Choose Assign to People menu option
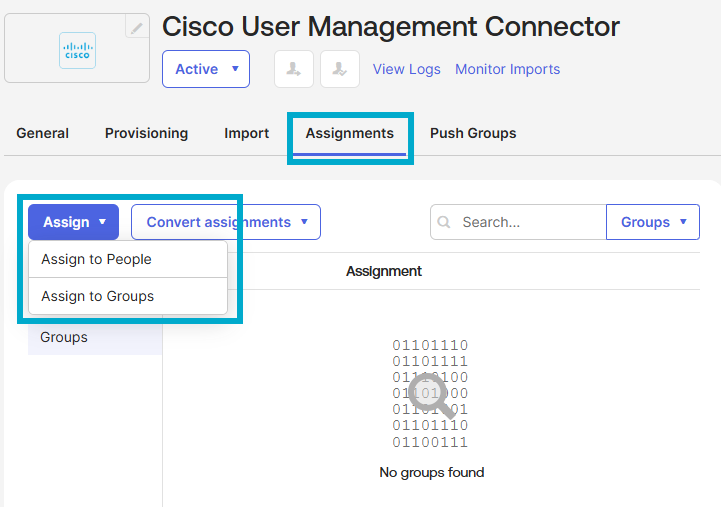721x507 pixels. pos(128,259)
